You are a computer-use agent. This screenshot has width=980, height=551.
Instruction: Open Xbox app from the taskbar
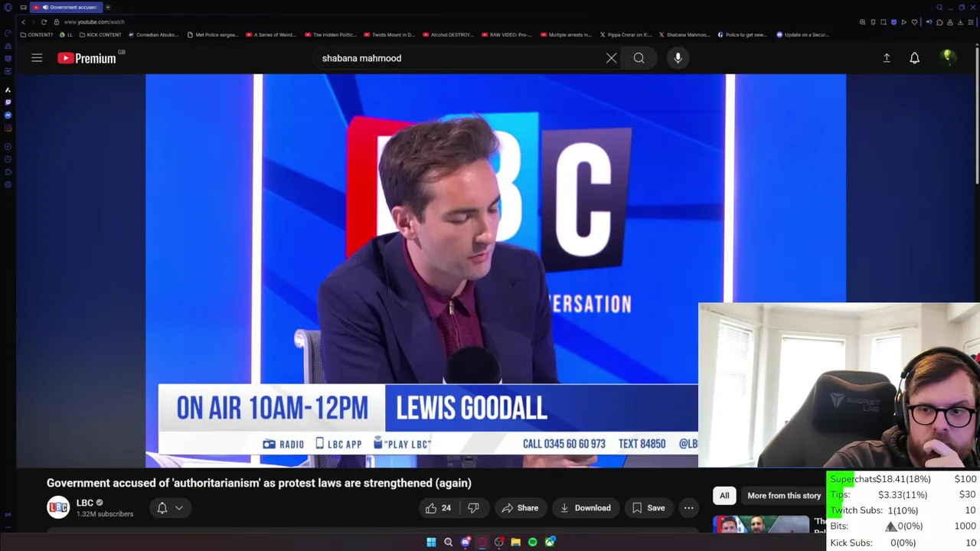(x=549, y=542)
